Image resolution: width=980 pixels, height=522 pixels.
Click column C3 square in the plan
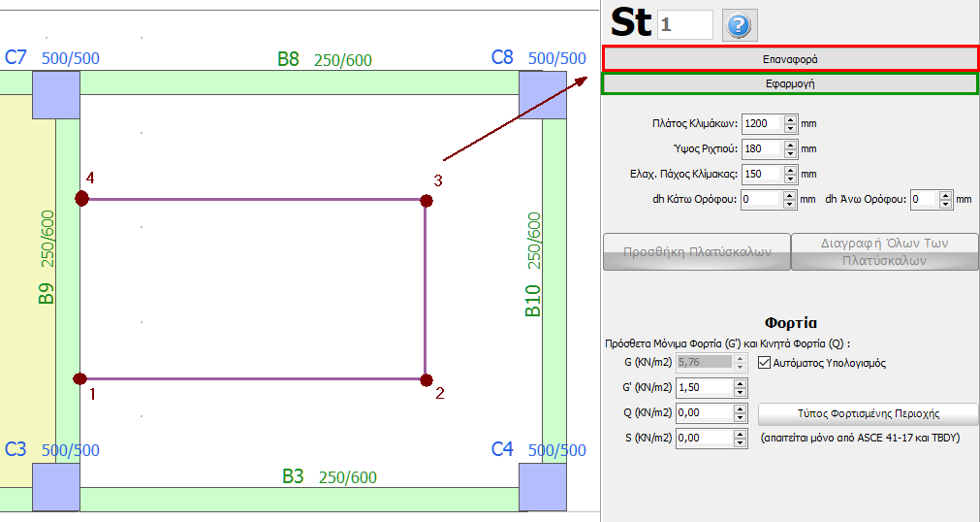click(56, 486)
